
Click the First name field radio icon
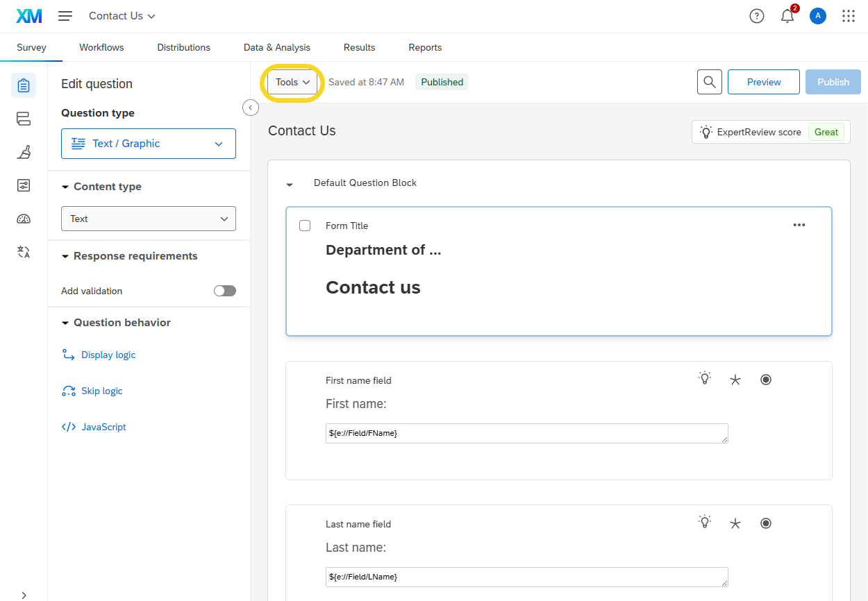coord(766,380)
